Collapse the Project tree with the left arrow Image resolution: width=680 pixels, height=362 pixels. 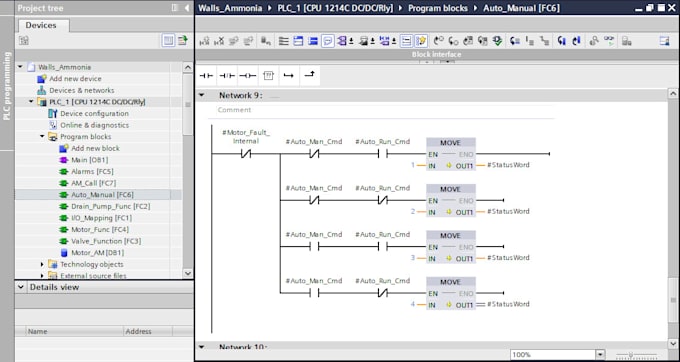click(x=186, y=8)
